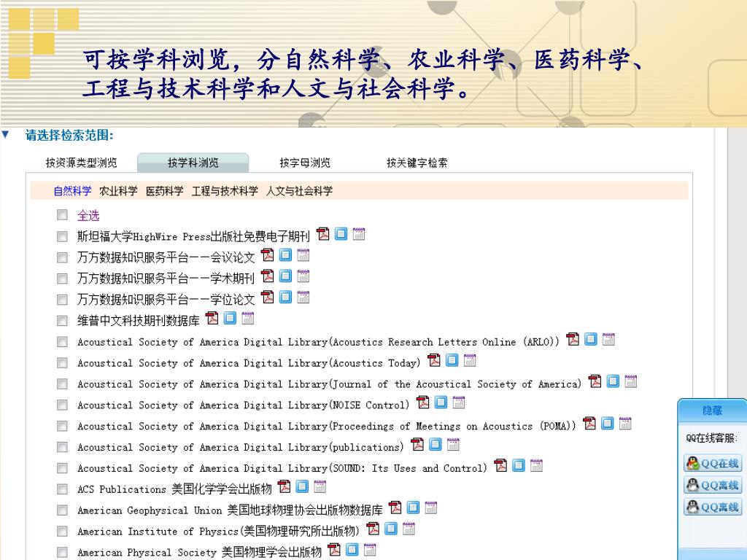
Task: Open PDF icon for SOUND: Its Uses and Control row
Action: (x=500, y=465)
